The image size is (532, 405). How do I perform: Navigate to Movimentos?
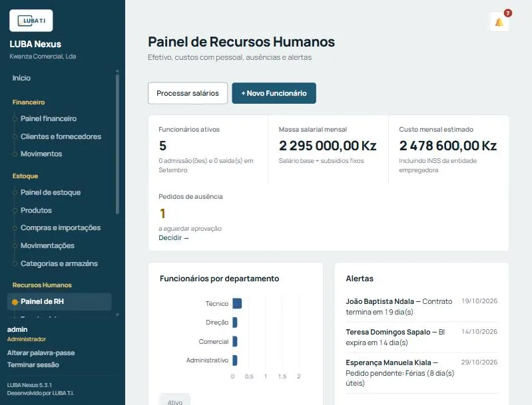pyautogui.click(x=41, y=154)
